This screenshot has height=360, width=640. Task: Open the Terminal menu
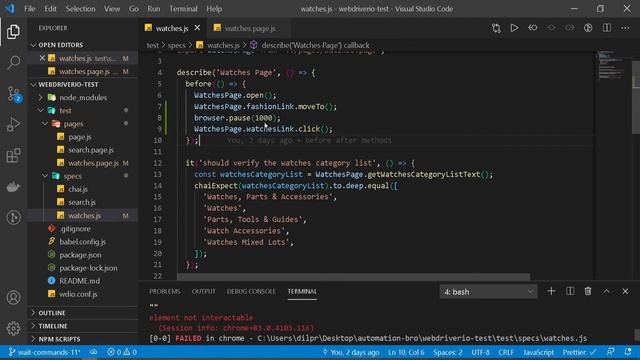click(x=183, y=9)
